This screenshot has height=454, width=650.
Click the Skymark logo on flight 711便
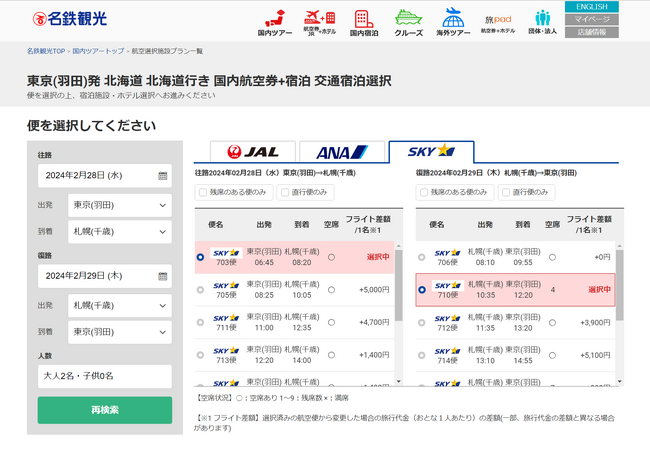226,318
